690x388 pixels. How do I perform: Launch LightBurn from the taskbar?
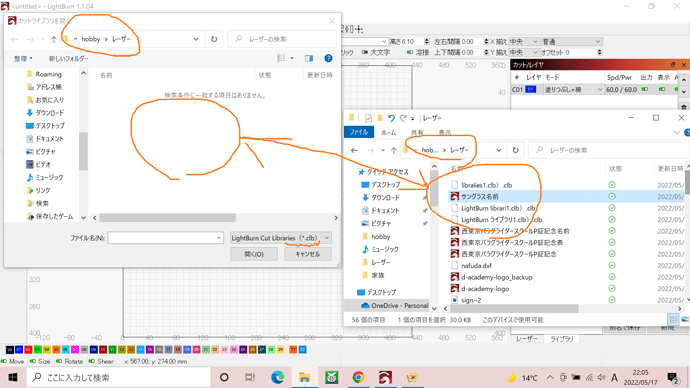tap(385, 377)
